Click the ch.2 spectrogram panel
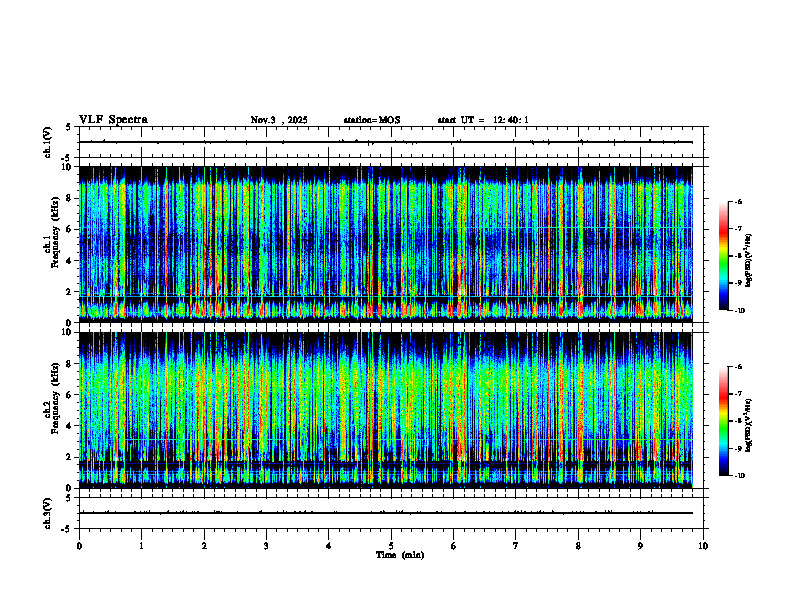The width and height of the screenshot is (792, 612). 386,410
